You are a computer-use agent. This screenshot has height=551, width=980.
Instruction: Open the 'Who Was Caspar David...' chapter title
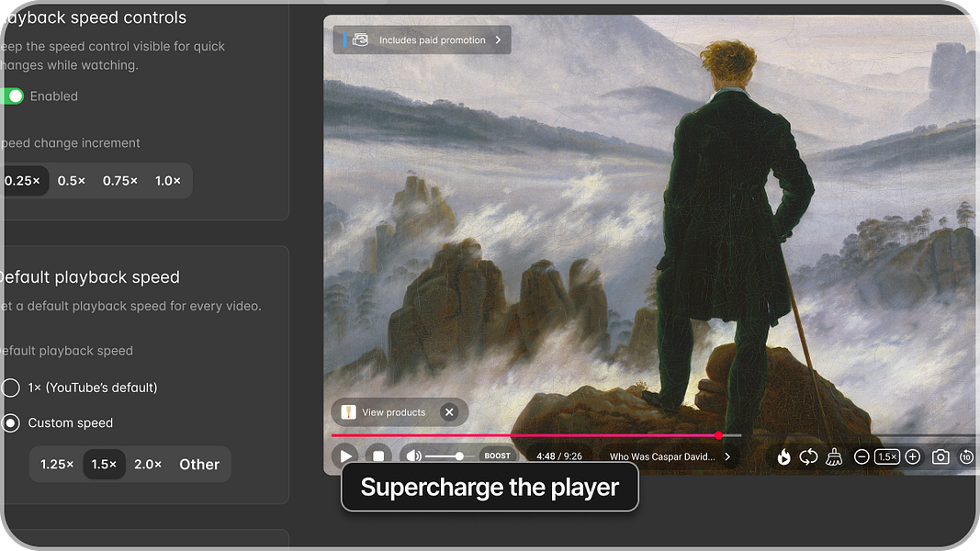662,456
